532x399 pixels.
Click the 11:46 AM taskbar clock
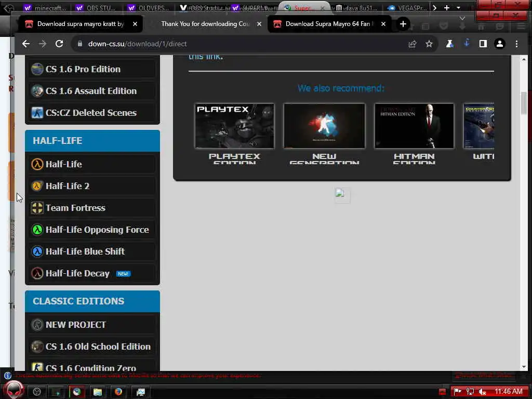[508, 392]
